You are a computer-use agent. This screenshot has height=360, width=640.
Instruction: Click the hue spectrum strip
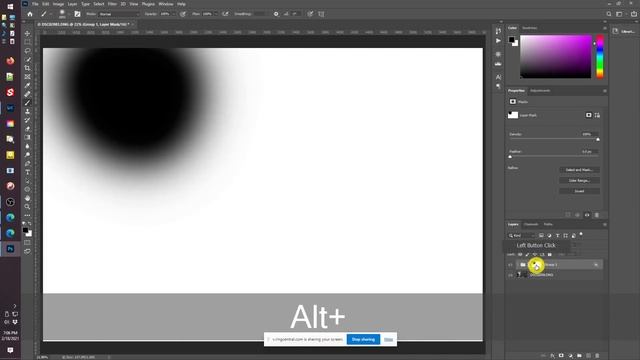(x=600, y=56)
